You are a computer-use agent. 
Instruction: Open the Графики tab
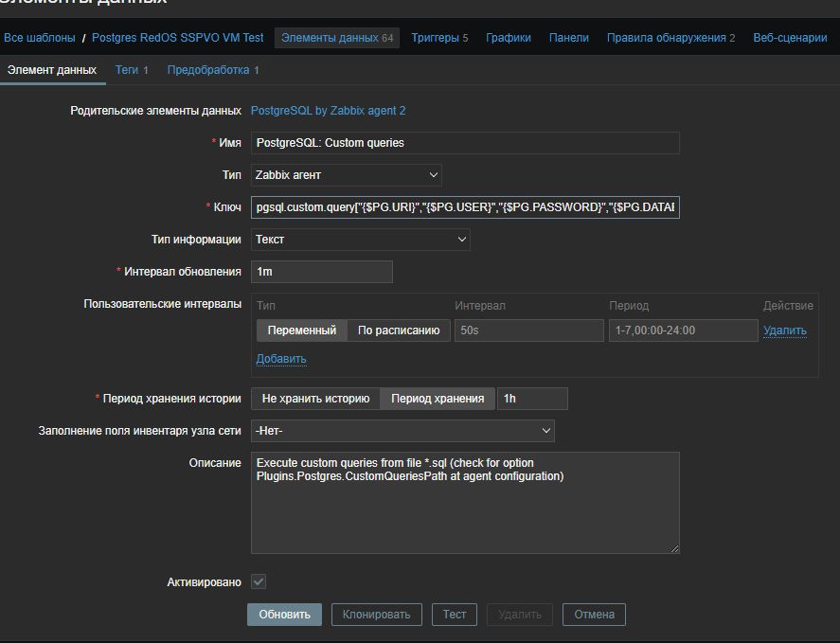pos(509,38)
